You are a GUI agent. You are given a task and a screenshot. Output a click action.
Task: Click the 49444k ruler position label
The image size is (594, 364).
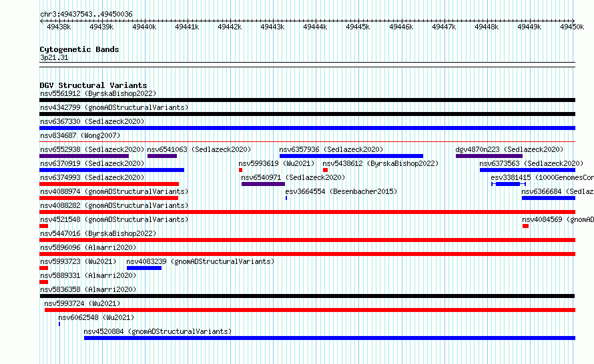315,27
